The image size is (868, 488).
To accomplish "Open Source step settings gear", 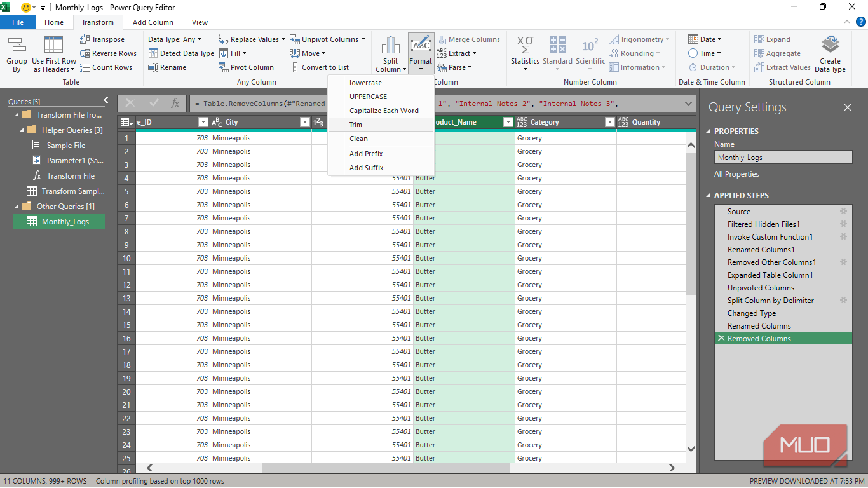I will click(844, 212).
